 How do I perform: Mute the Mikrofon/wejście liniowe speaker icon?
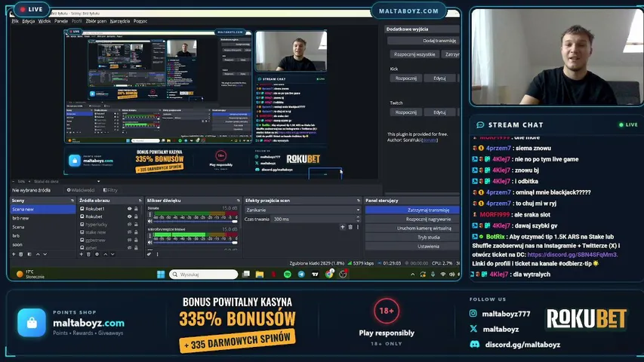point(150,243)
